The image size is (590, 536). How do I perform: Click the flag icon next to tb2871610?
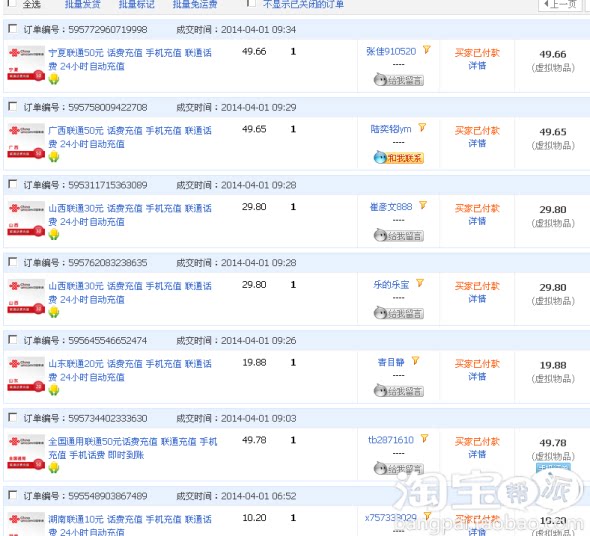(424, 438)
